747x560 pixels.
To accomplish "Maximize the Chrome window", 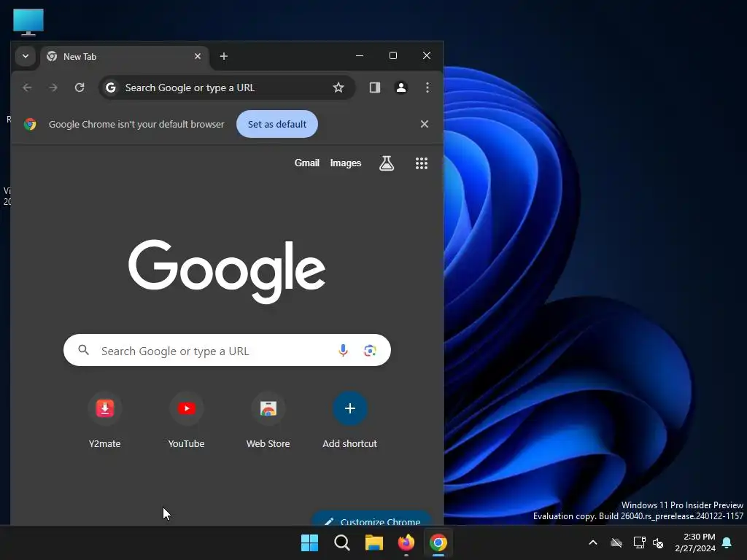I will point(393,55).
